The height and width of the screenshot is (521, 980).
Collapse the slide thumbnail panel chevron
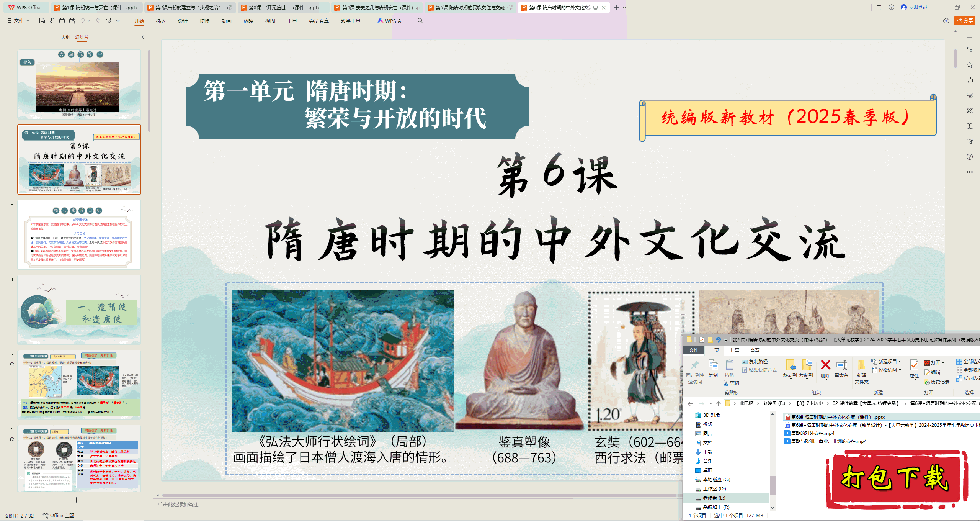[x=143, y=37]
